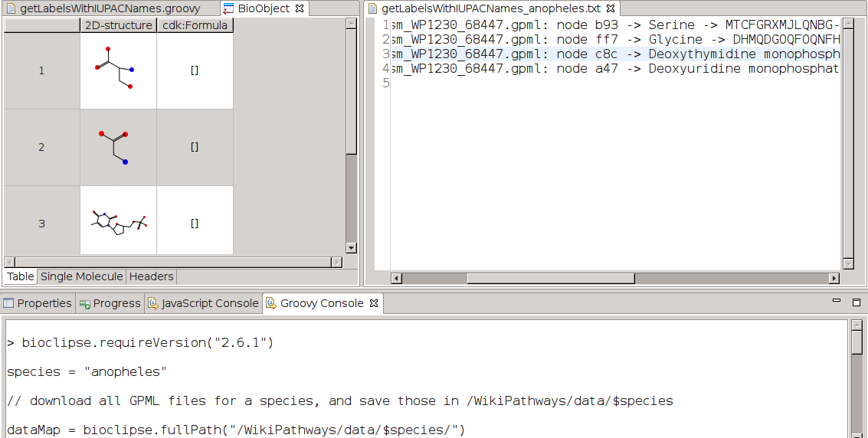Close the BioObject editor tab
The width and height of the screenshot is (868, 438).
[x=300, y=9]
